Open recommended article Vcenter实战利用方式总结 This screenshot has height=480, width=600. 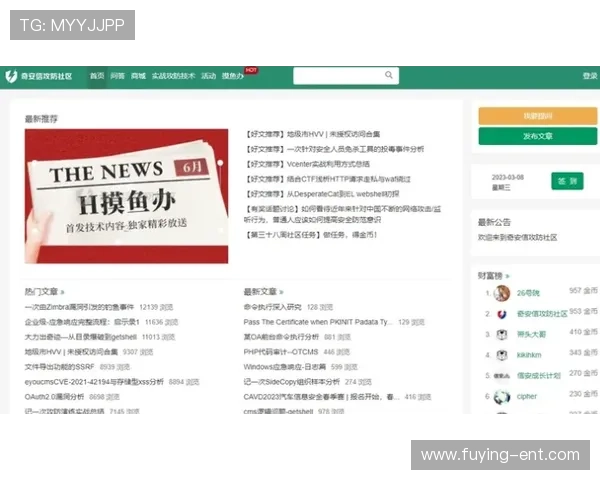307,164
